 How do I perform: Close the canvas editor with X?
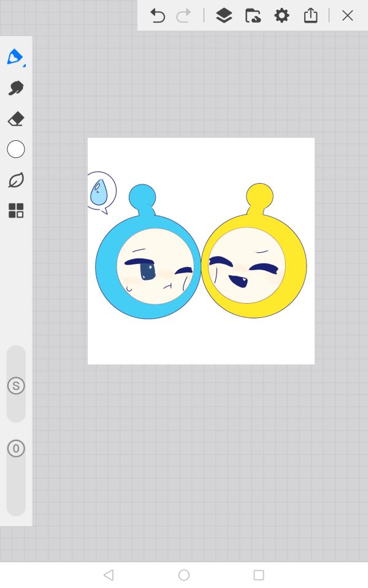(348, 16)
